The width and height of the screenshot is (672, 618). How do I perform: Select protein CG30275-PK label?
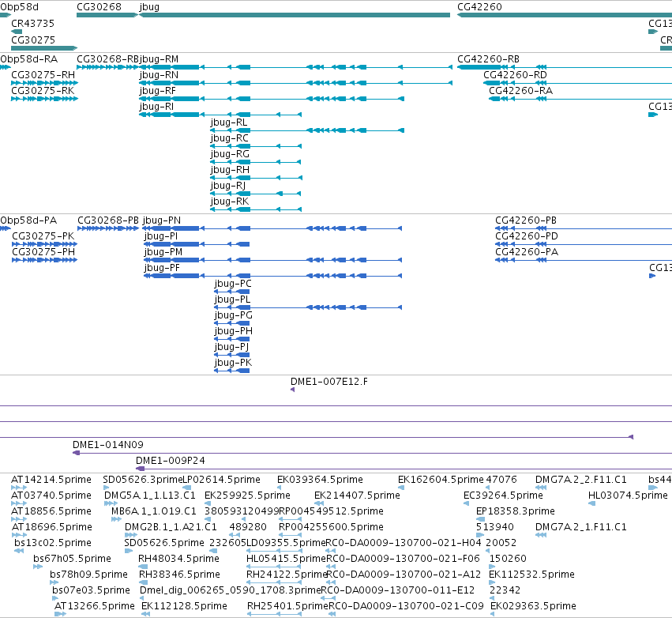pos(43,236)
